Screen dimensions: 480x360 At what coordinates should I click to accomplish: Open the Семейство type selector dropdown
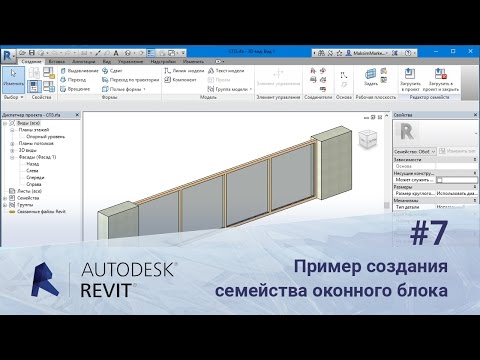415,152
